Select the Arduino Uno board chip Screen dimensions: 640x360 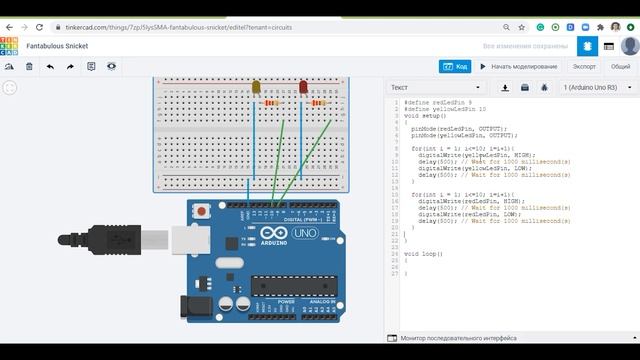(294, 286)
